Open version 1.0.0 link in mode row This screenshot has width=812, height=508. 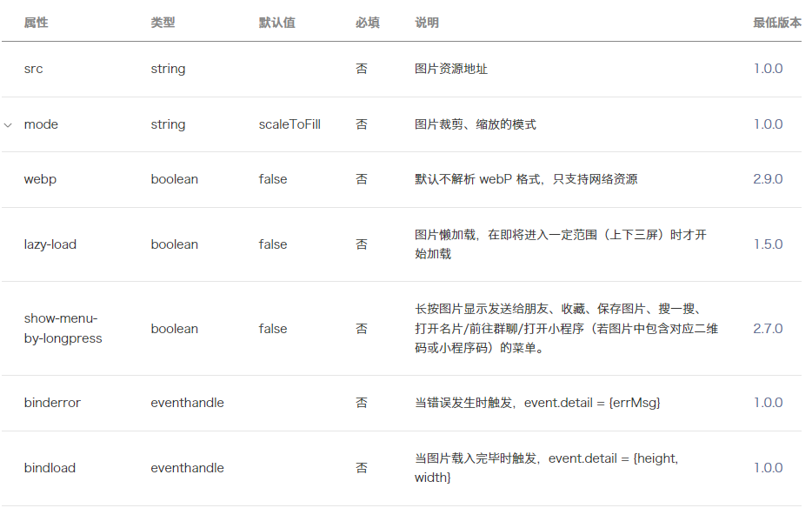[x=768, y=124]
